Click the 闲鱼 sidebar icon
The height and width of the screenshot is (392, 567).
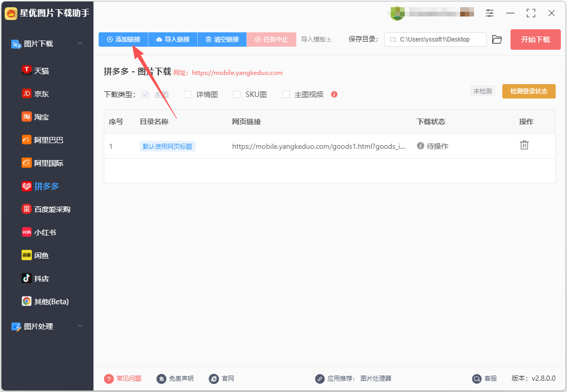pos(26,255)
